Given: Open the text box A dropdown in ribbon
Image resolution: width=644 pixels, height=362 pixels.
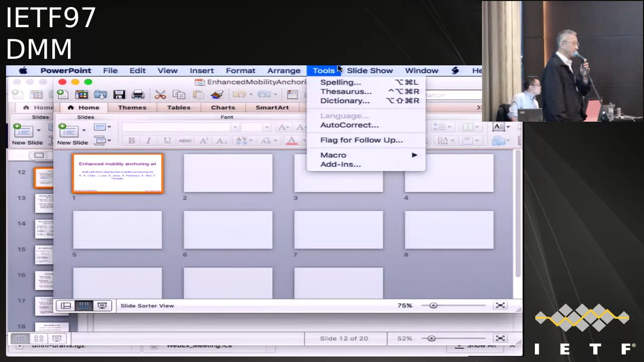Looking at the screenshot, I should pos(501,127).
